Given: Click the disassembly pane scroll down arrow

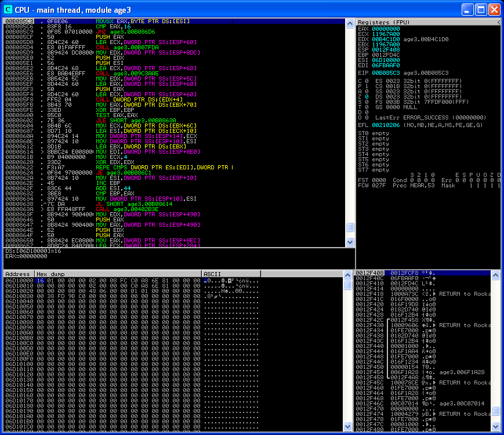Looking at the screenshot, I should (x=350, y=242).
